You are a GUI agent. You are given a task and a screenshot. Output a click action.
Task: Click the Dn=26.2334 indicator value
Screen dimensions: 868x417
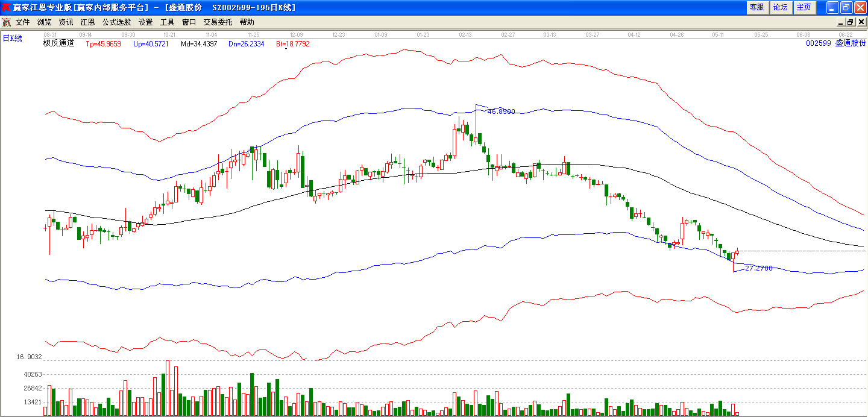[247, 44]
